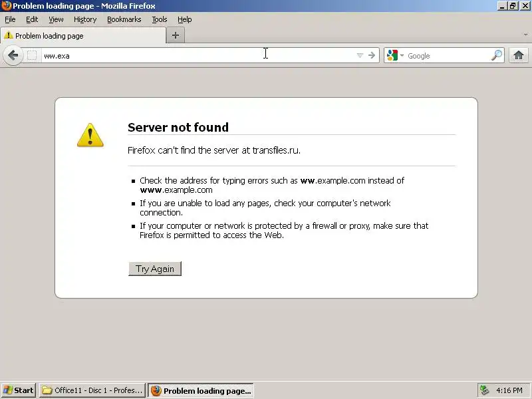This screenshot has height=399, width=532.
Task: Open address bar history dropdown arrow
Action: click(x=360, y=56)
